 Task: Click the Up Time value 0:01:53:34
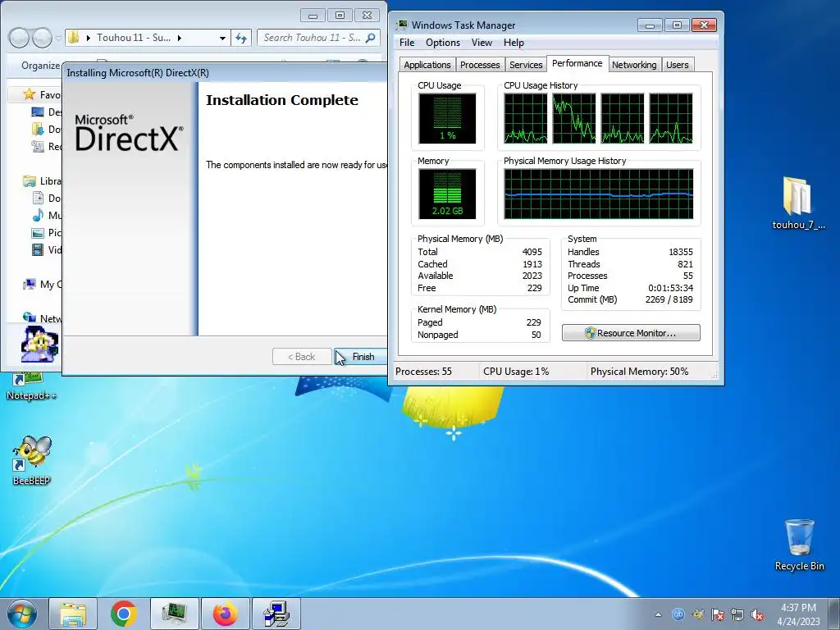670,288
